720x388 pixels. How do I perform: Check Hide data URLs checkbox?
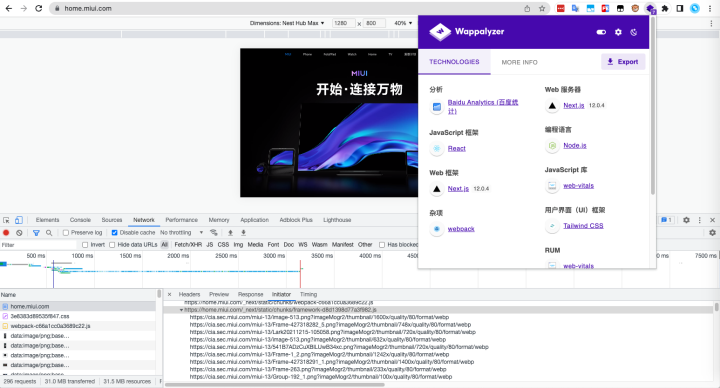pos(112,245)
